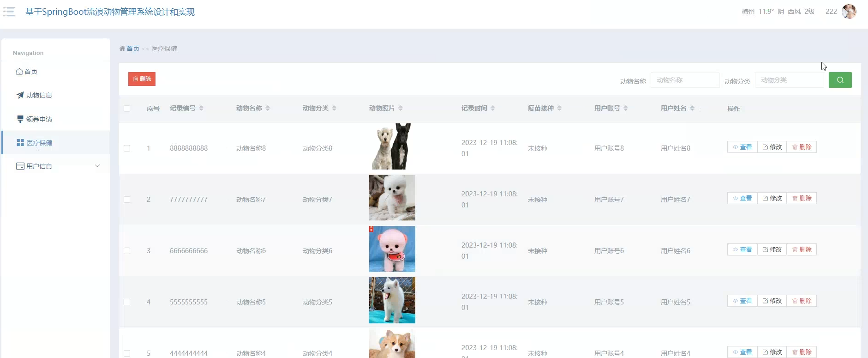
Task: Select the header select-all checkbox
Action: point(127,109)
